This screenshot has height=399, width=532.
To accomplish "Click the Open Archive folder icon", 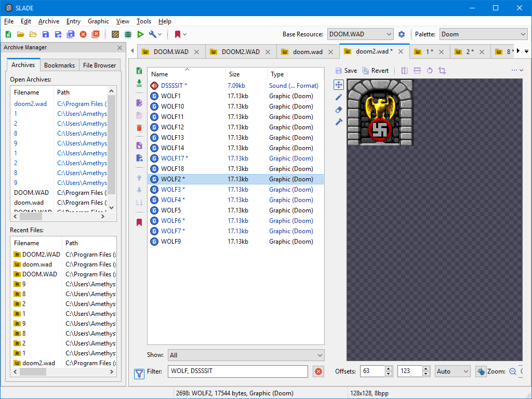I will pos(21,34).
